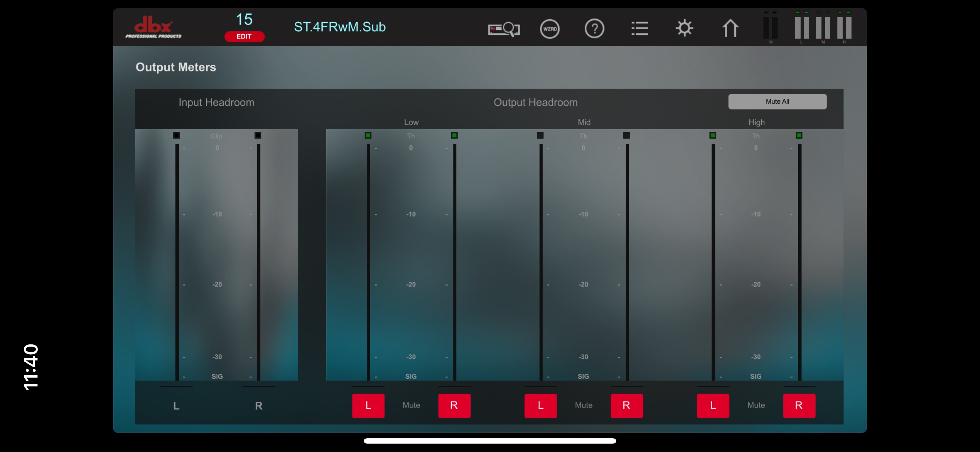
Task: Click the red EDIT badge
Action: coord(244,36)
